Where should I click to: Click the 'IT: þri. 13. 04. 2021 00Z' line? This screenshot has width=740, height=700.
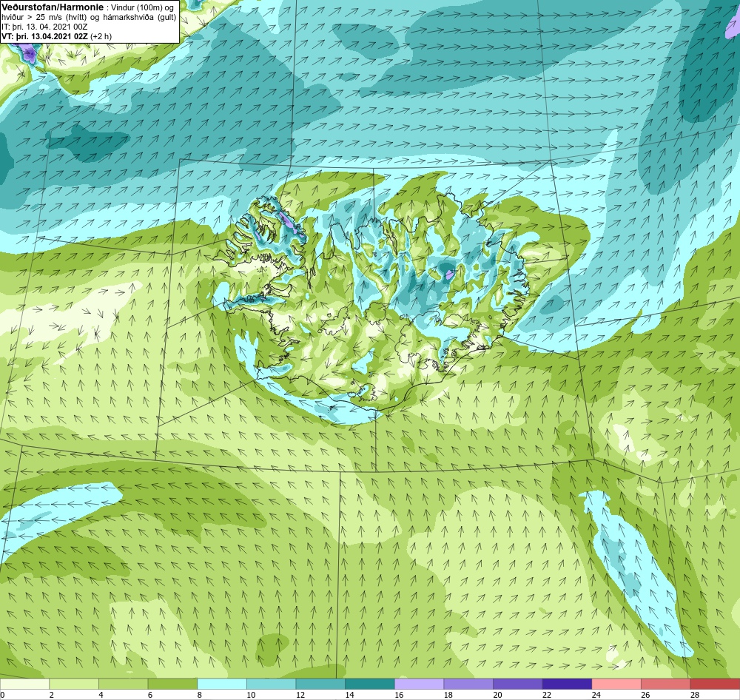[x=44, y=27]
